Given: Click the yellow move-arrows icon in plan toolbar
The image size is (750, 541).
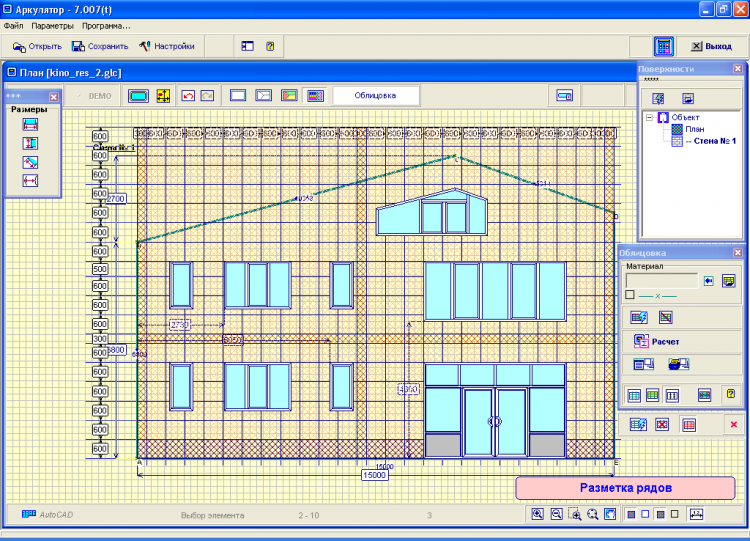Looking at the screenshot, I should click(163, 96).
